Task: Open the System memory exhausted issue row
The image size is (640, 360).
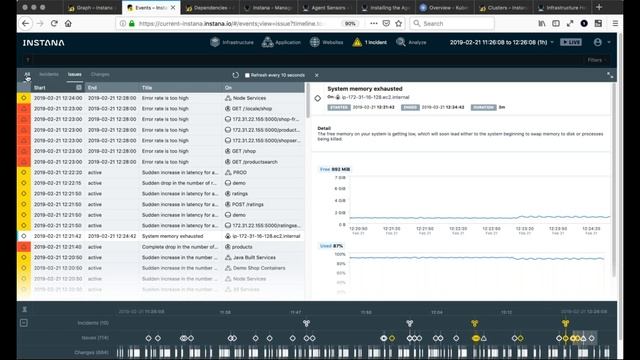Action: (x=161, y=236)
